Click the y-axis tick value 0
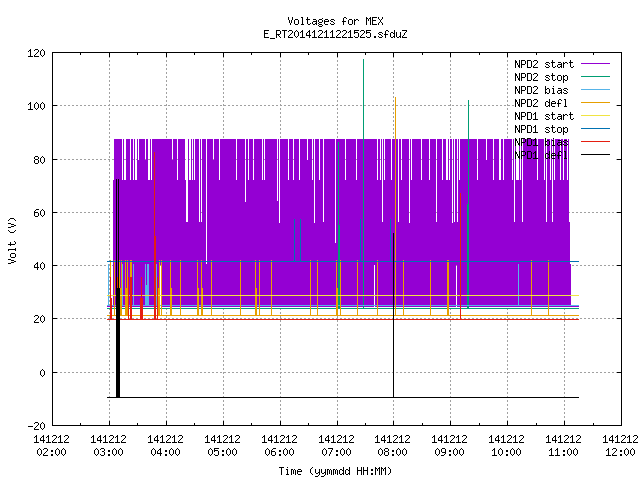The width and height of the screenshot is (640, 480). point(42,373)
